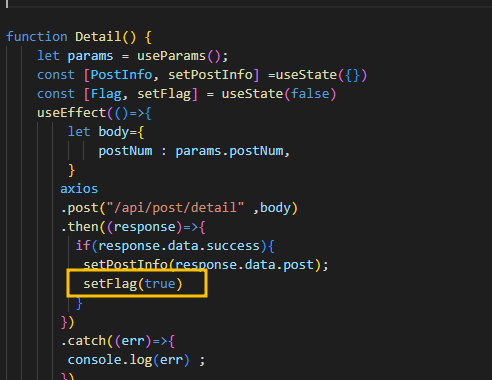Click "setPostInfo" call inside the if block
492x380 pixels.
tap(125, 265)
